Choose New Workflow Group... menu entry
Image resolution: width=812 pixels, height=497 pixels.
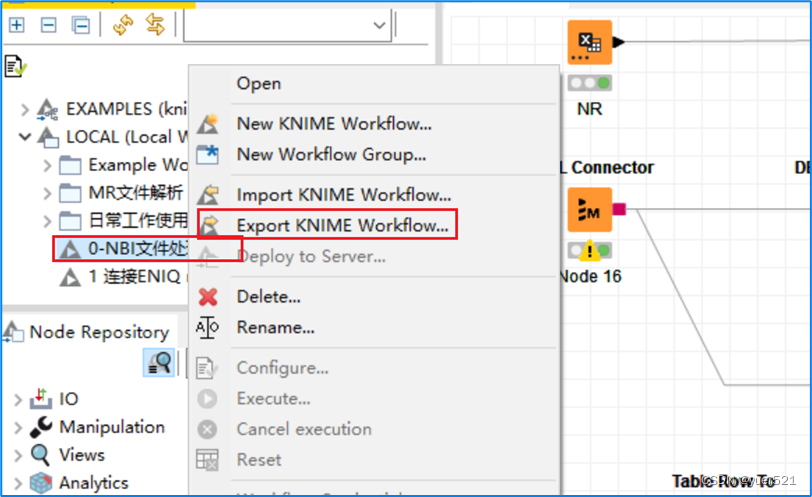[x=331, y=154]
